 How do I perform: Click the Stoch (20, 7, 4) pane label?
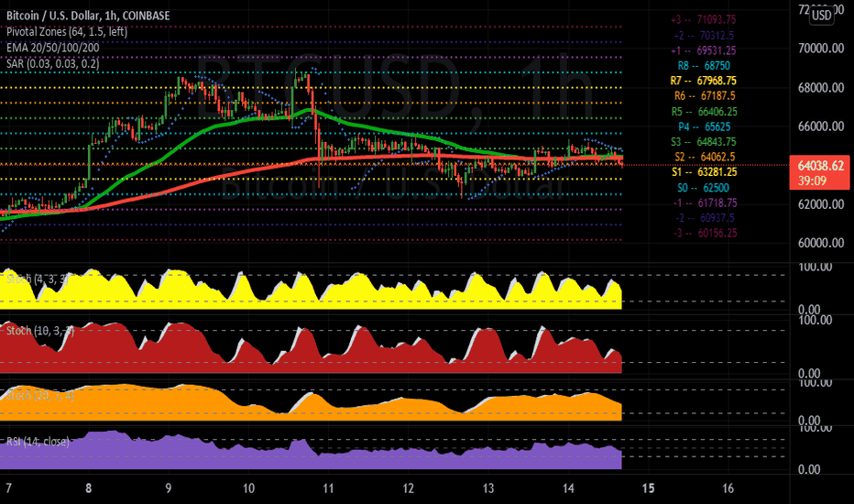pos(39,395)
